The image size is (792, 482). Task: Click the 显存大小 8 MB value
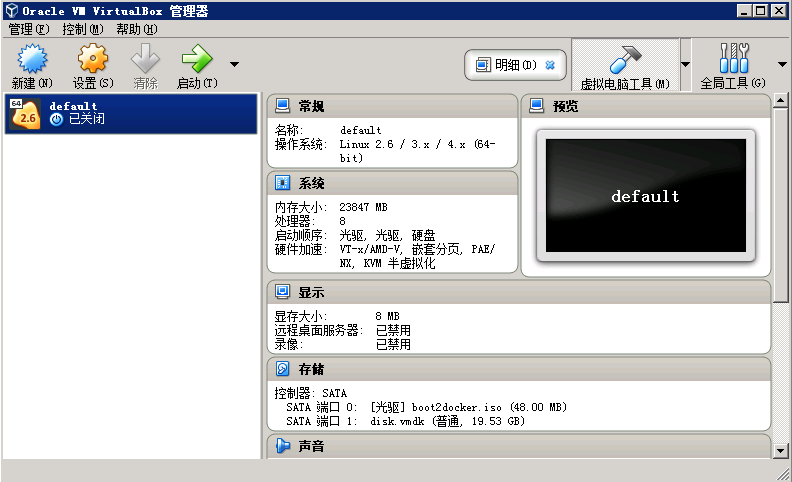pyautogui.click(x=387, y=316)
